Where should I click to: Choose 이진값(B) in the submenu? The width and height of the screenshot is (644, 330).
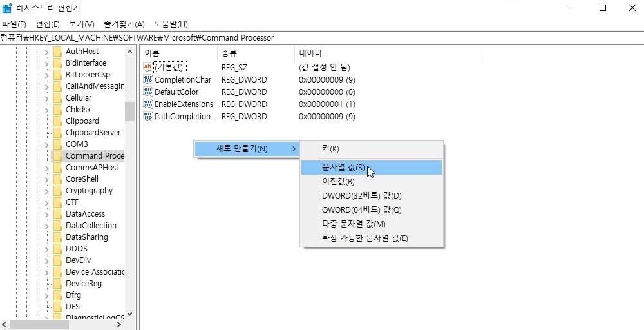372,182
